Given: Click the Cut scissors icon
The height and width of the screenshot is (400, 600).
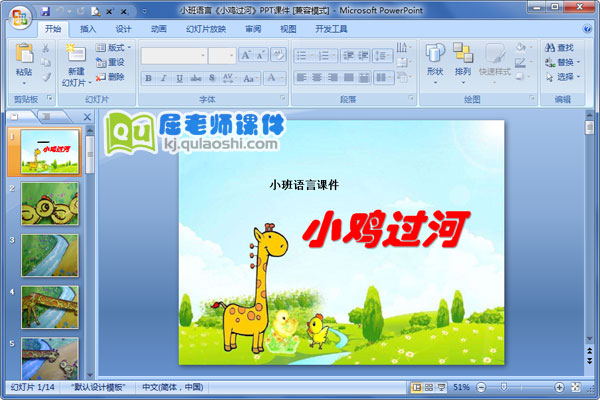Looking at the screenshot, I should pyautogui.click(x=46, y=48).
